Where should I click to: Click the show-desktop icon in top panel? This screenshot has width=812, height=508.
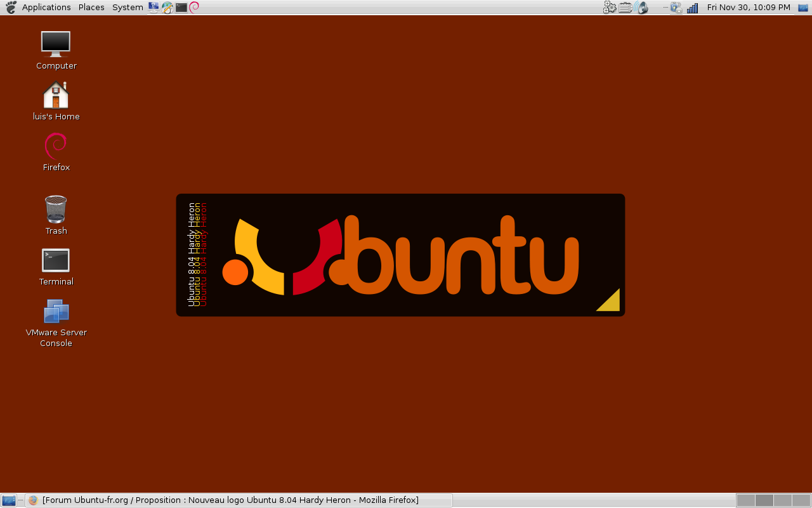(802, 8)
